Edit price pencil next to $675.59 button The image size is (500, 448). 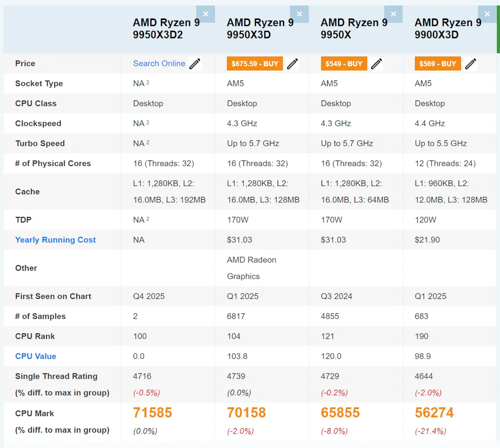(x=292, y=64)
